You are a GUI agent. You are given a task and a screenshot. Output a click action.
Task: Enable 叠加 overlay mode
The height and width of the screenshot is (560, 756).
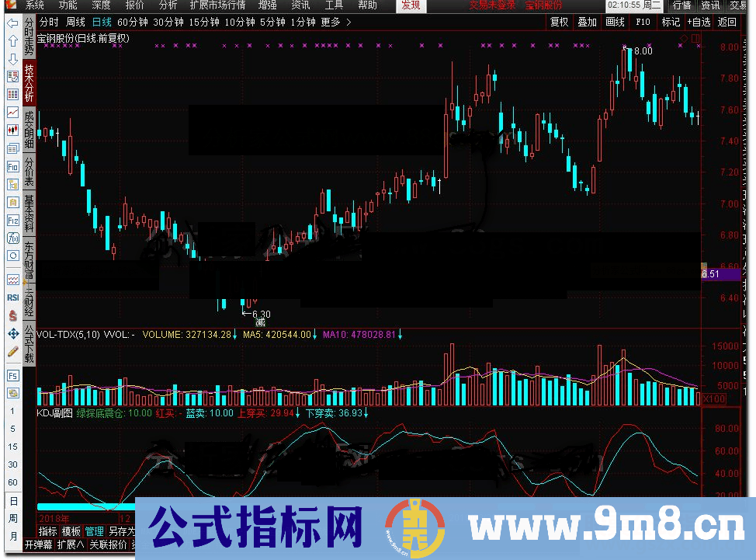(x=587, y=22)
